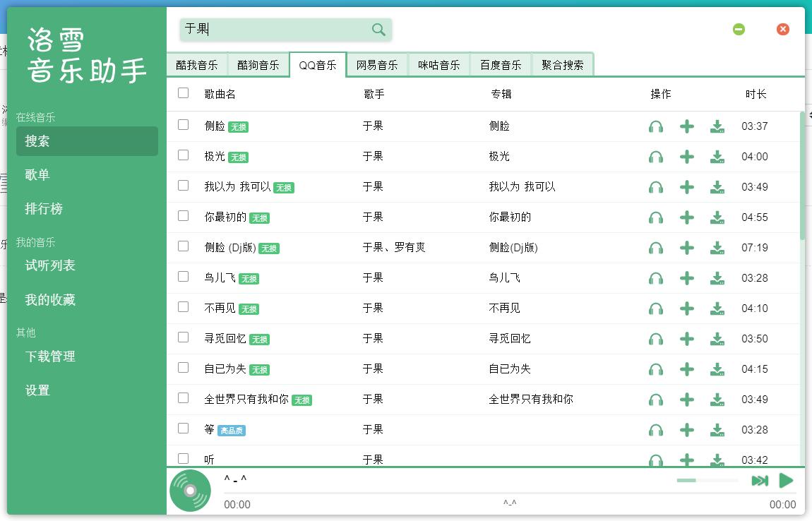Viewport: 812px width, 521px height.
Task: Play 侧脸 with the headphone icon
Action: (x=656, y=126)
